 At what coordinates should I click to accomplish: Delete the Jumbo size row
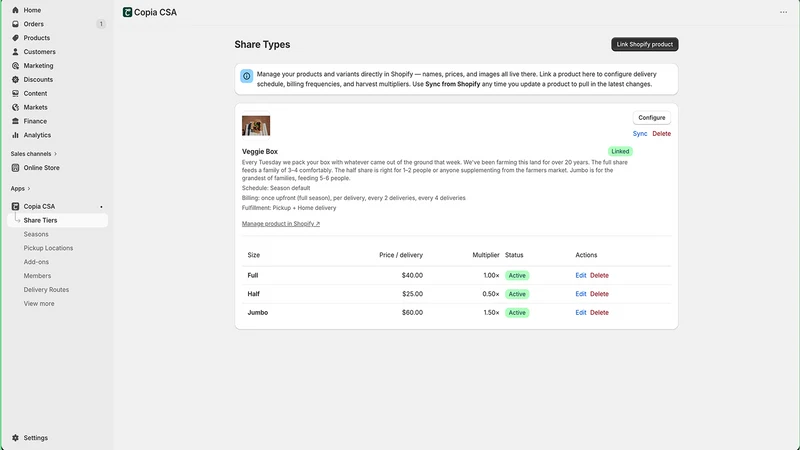click(x=599, y=313)
